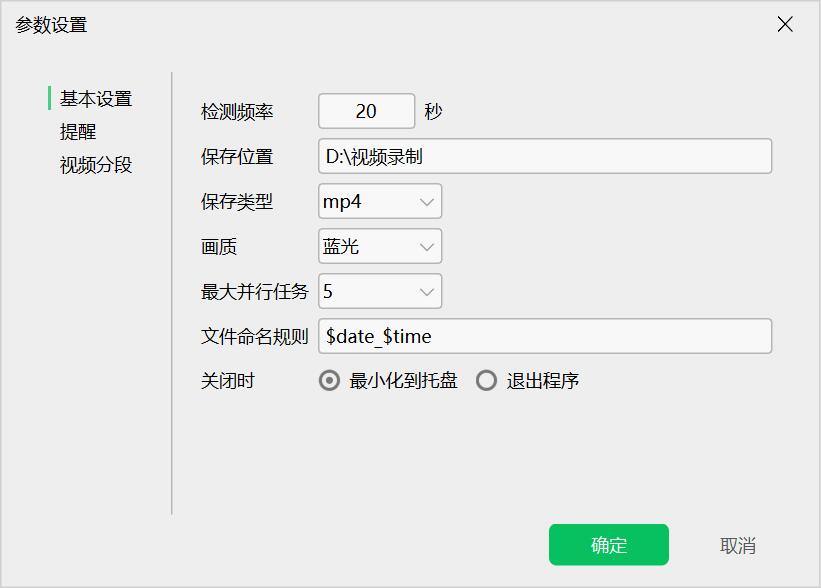Viewport: 821px width, 588px height.
Task: Go to the 视频分段 settings section
Action: pyautogui.click(x=96, y=165)
